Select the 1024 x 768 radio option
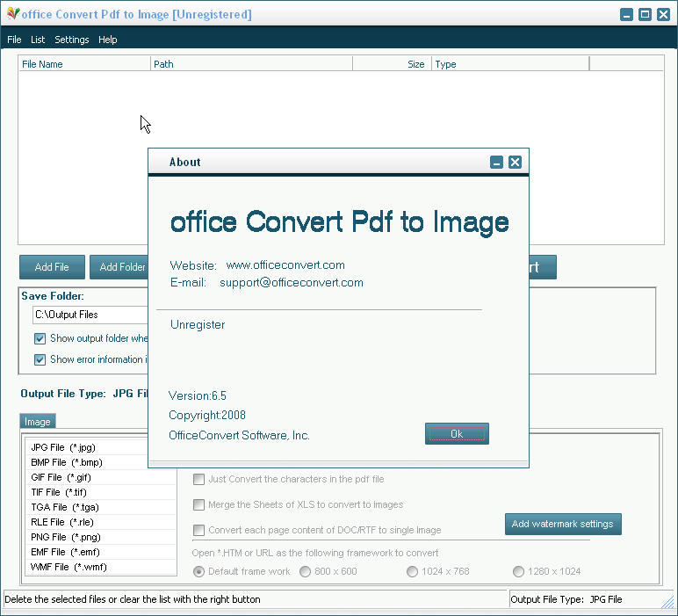678x616 pixels. click(412, 571)
